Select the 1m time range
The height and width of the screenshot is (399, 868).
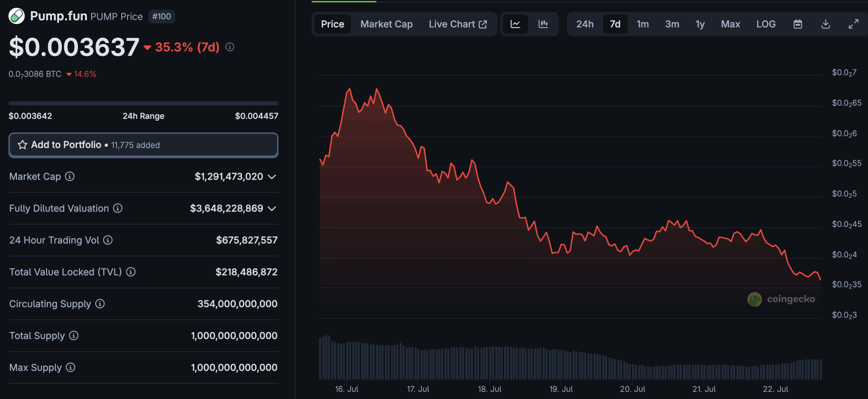click(643, 24)
